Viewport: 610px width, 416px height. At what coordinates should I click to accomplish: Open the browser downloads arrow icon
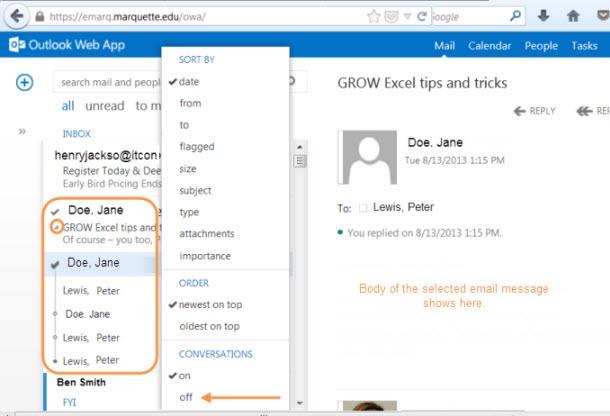click(543, 16)
